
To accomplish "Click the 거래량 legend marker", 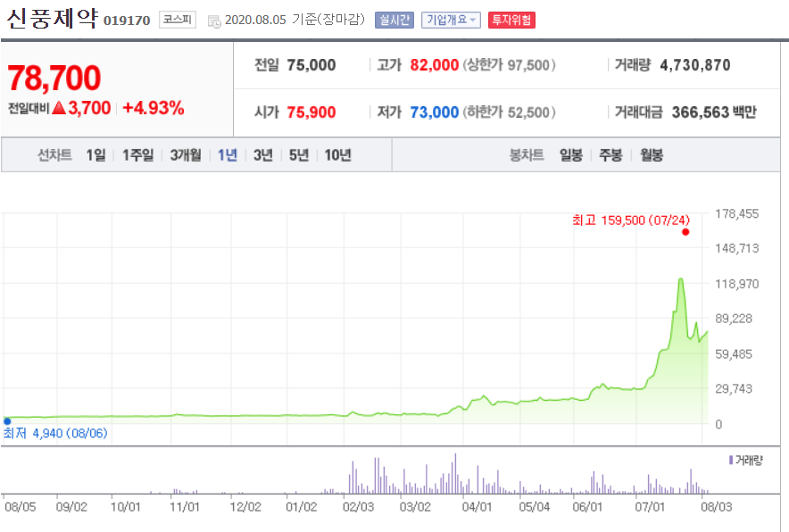I will click(x=730, y=460).
